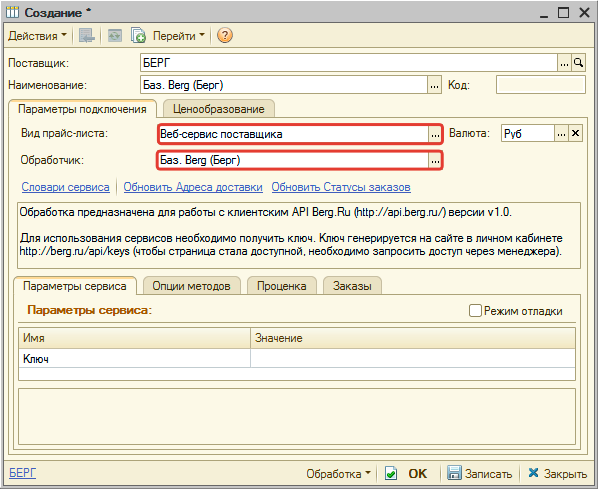Open the Обработка dropdown at bottom
The height and width of the screenshot is (489, 598).
pos(339,474)
